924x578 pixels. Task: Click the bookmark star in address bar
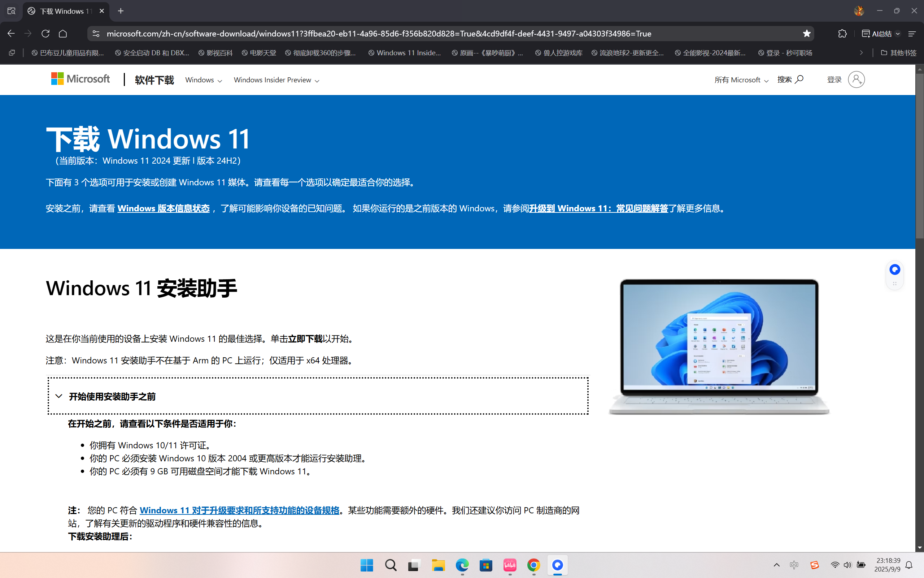[806, 34]
